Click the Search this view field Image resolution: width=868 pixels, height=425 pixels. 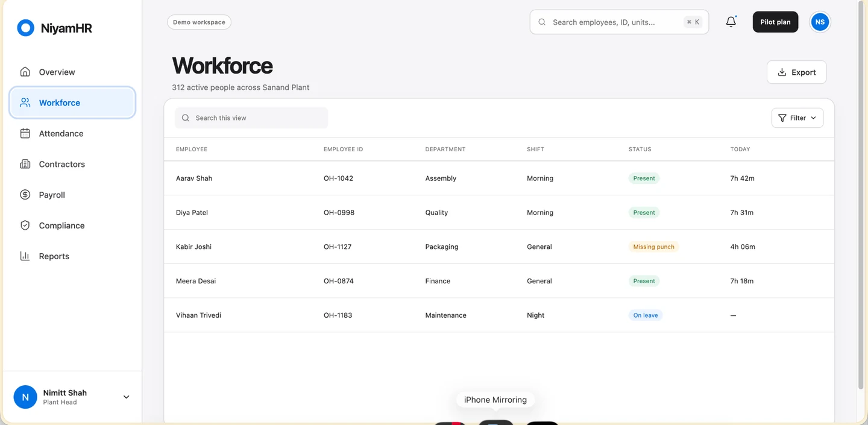[x=251, y=118]
